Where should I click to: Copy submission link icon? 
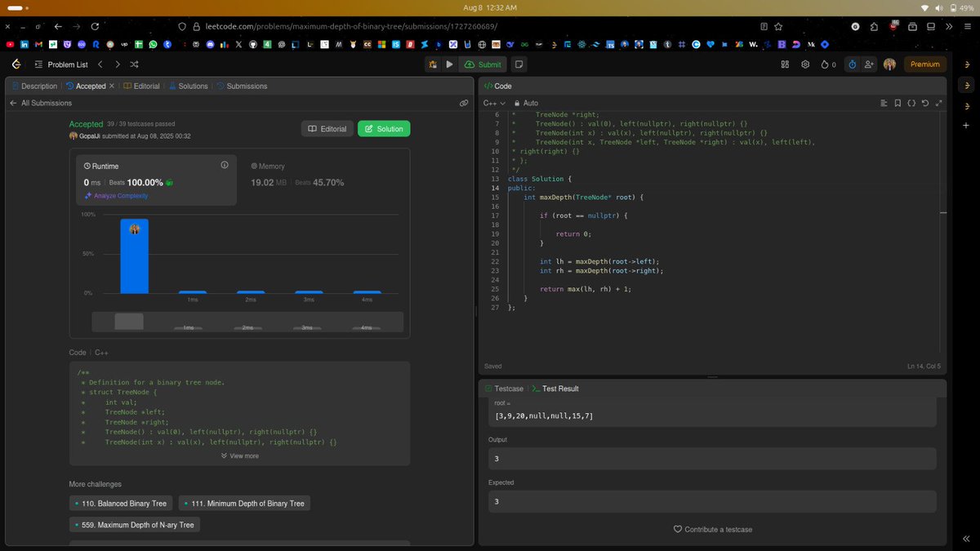464,103
